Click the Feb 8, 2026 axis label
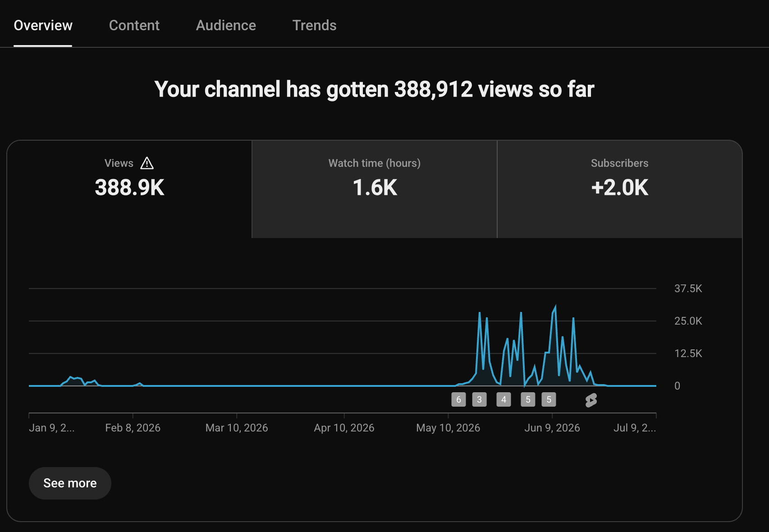 [133, 428]
